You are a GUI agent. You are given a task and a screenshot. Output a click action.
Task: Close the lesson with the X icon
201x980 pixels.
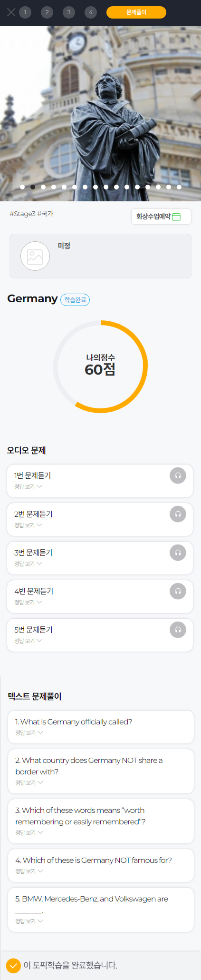coord(11,12)
